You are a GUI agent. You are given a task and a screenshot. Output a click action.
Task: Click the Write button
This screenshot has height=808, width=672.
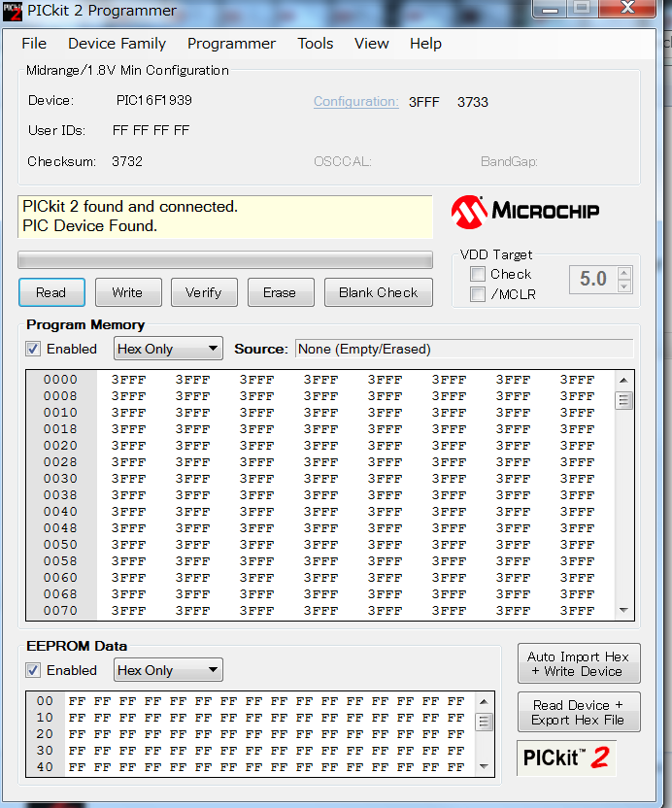tap(128, 292)
